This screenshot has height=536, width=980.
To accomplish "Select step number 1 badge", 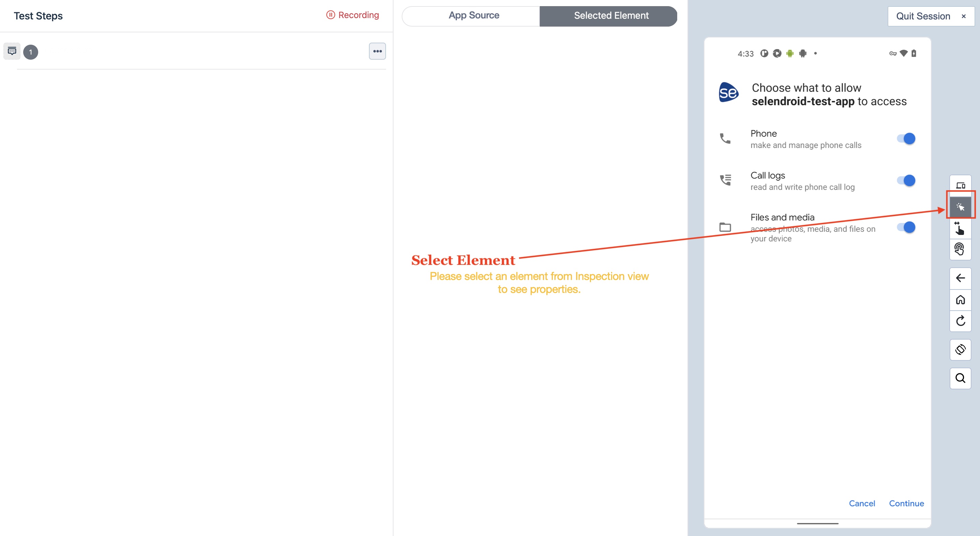I will [x=30, y=52].
